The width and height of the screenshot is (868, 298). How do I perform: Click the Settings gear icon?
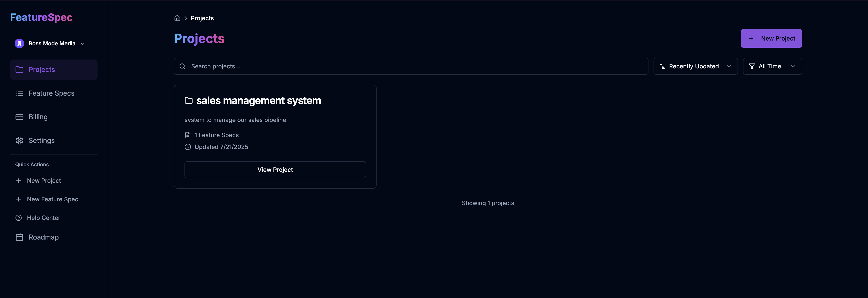(19, 140)
